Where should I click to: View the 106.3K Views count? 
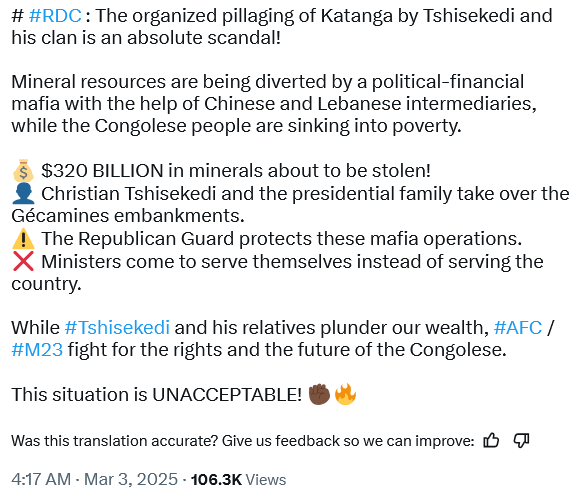(238, 479)
